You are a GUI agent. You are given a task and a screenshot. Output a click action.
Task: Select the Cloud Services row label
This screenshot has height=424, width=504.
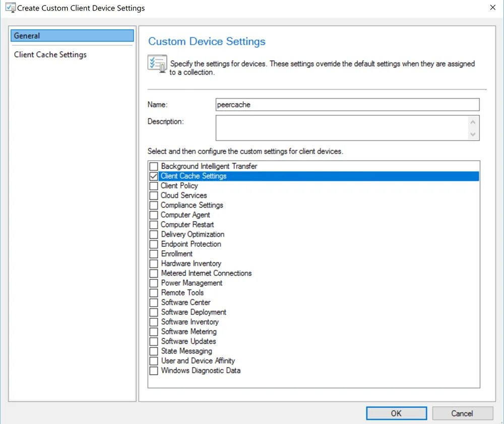tap(183, 195)
